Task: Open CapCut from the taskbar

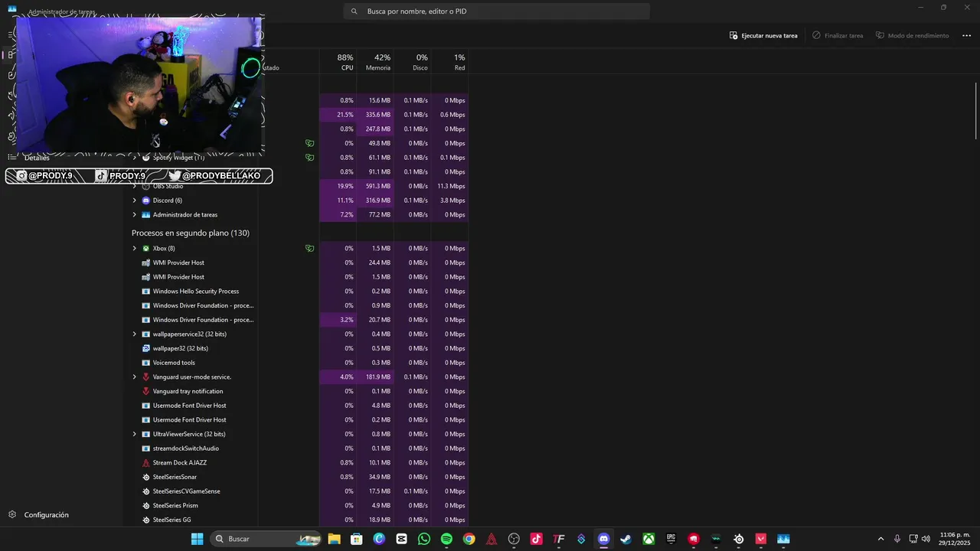Action: point(402,539)
